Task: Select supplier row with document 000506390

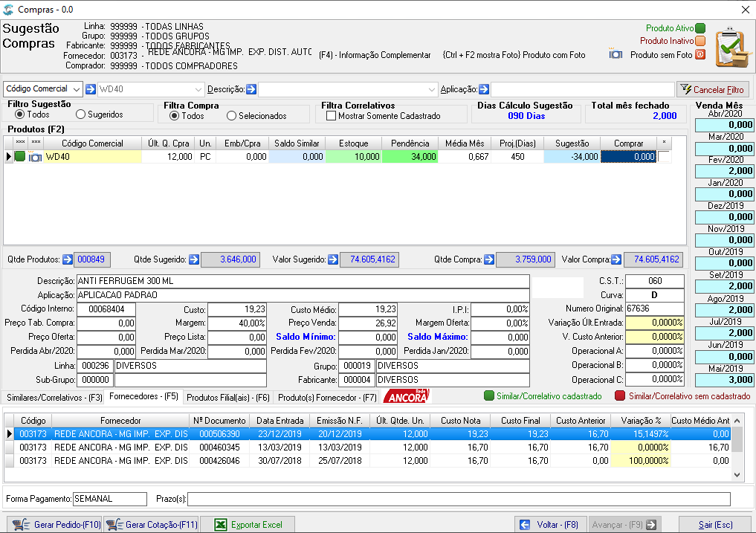Action: coord(372,434)
